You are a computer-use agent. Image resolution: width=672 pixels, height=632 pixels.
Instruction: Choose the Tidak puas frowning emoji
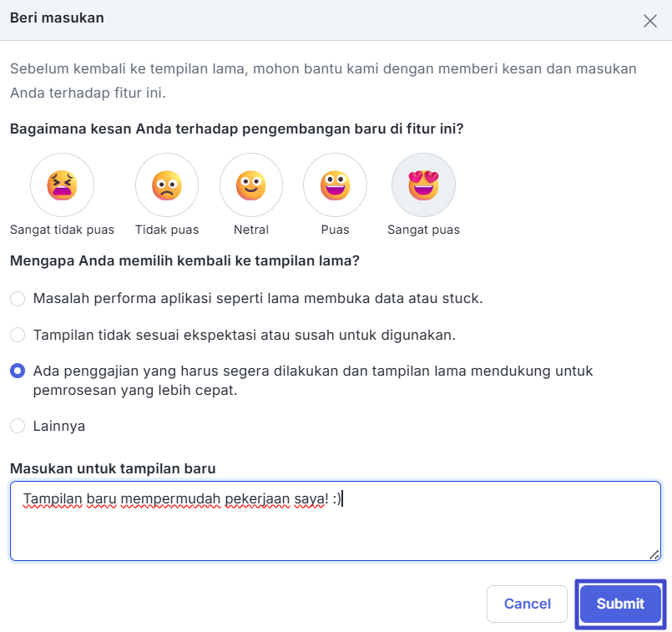(167, 185)
